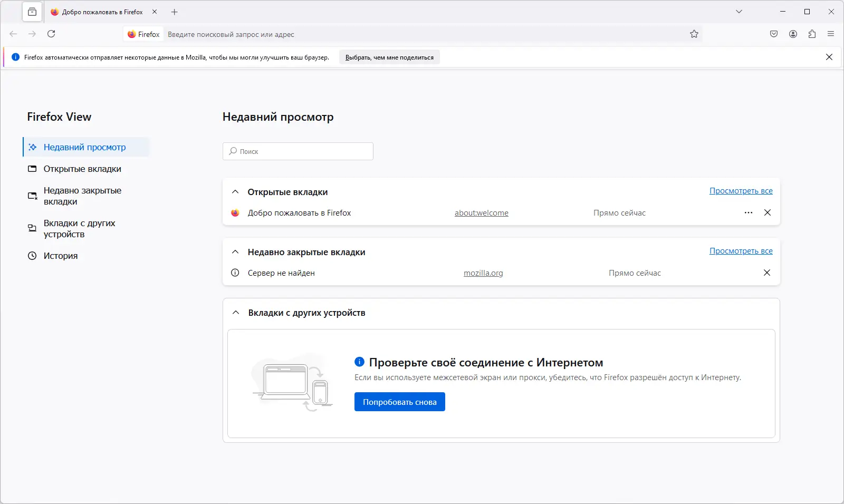844x504 pixels.
Task: Open the mozilla.org link
Action: coord(483,273)
